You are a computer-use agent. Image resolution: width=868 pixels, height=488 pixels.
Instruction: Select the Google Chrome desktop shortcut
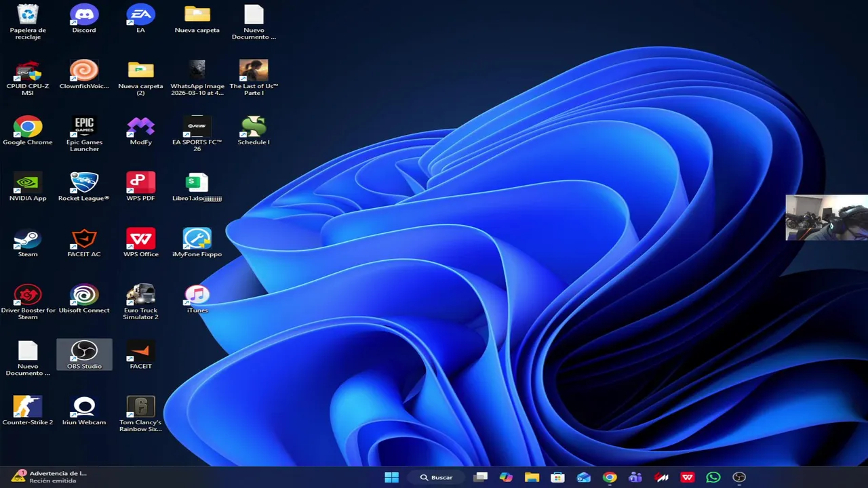tap(28, 131)
